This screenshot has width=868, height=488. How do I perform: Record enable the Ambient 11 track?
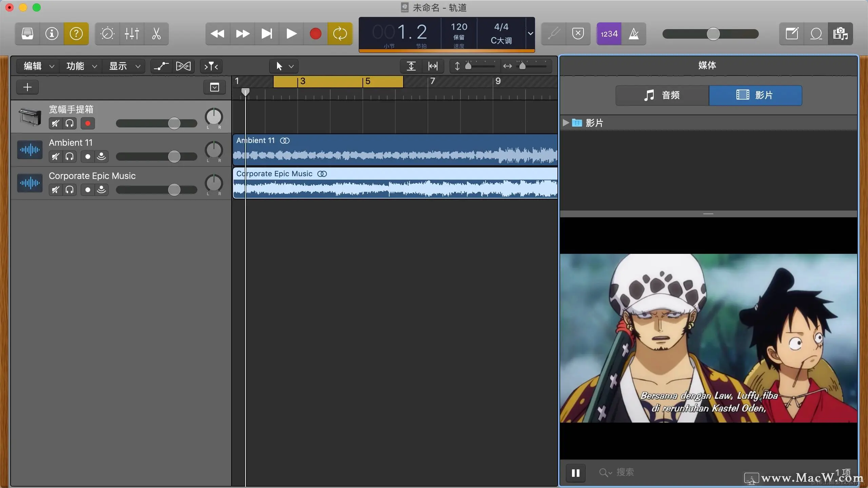click(x=88, y=157)
